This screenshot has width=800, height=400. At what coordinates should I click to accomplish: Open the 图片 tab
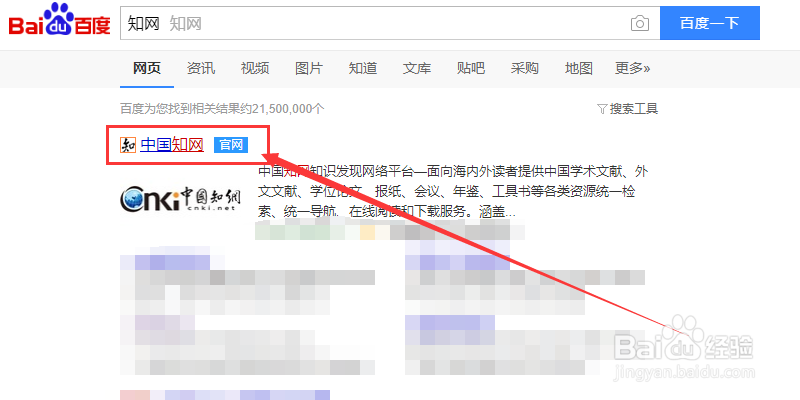click(x=309, y=68)
